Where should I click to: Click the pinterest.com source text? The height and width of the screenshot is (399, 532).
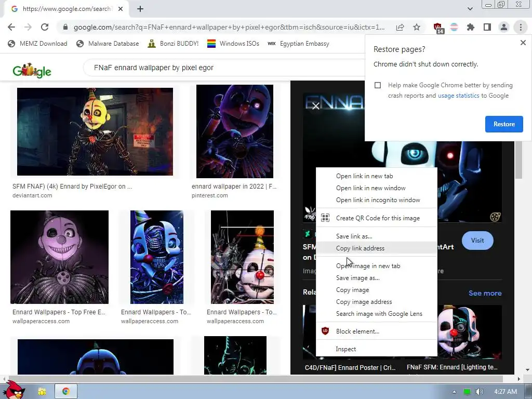[x=210, y=195]
